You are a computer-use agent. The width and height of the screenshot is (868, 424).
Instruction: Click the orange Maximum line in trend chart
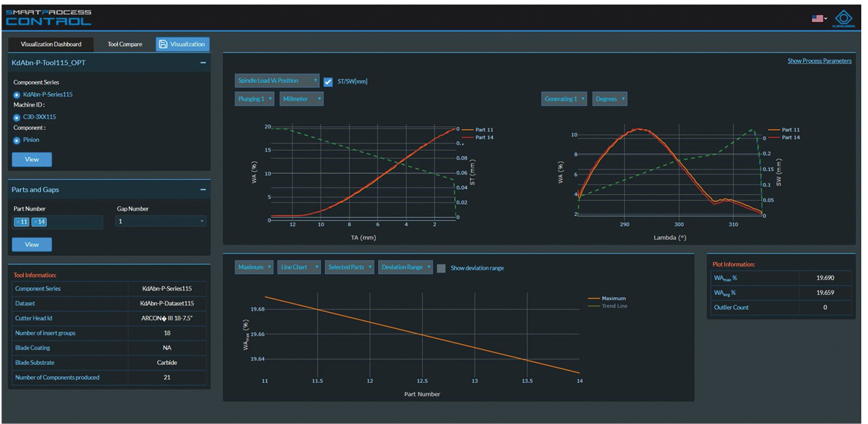[x=422, y=334]
